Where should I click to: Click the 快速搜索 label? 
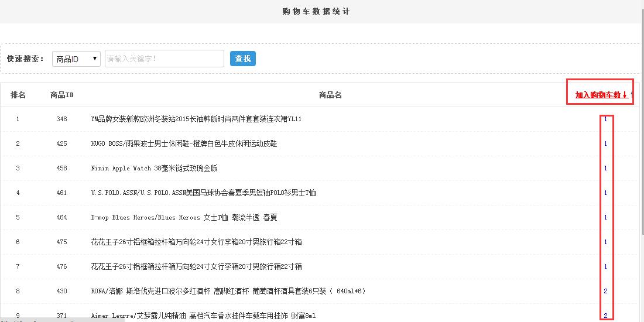pos(25,59)
